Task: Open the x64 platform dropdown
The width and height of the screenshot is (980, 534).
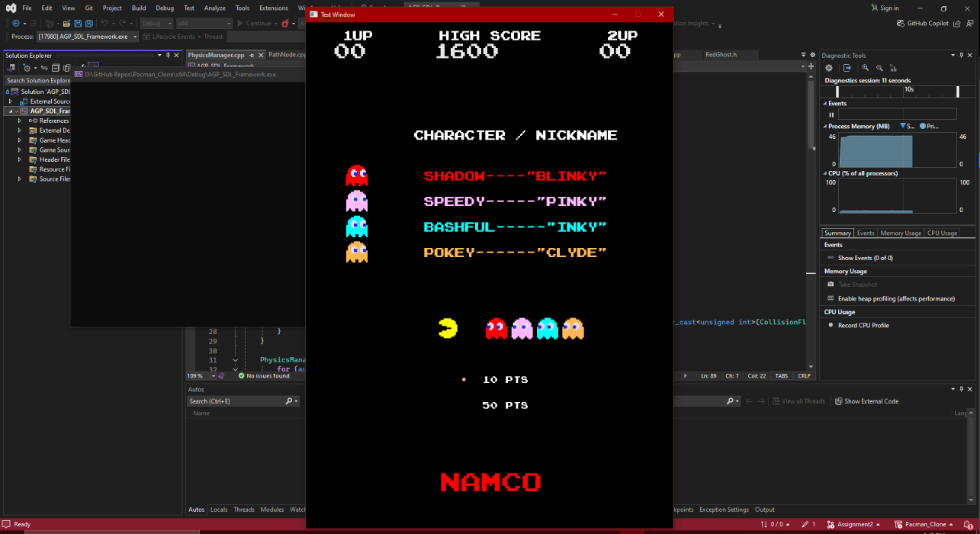Action: point(229,23)
